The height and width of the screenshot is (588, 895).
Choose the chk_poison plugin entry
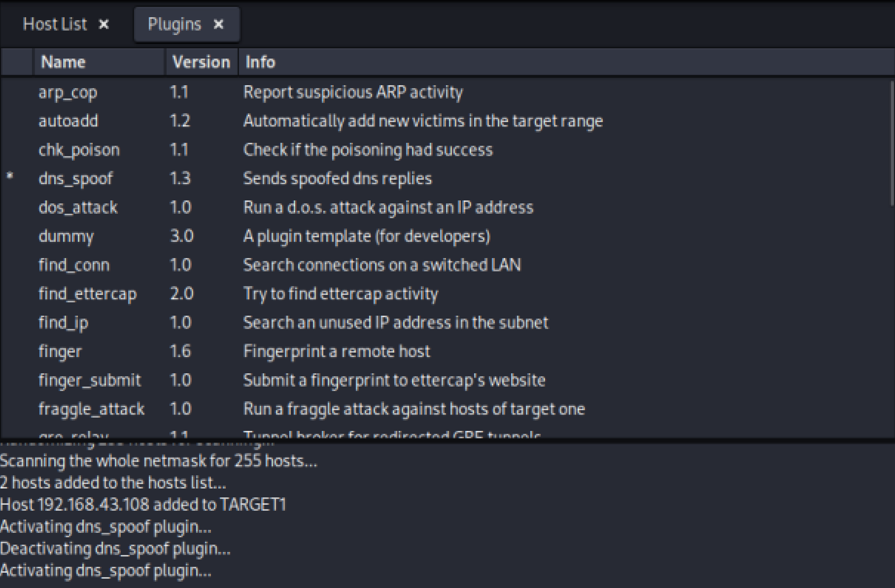coord(79,150)
